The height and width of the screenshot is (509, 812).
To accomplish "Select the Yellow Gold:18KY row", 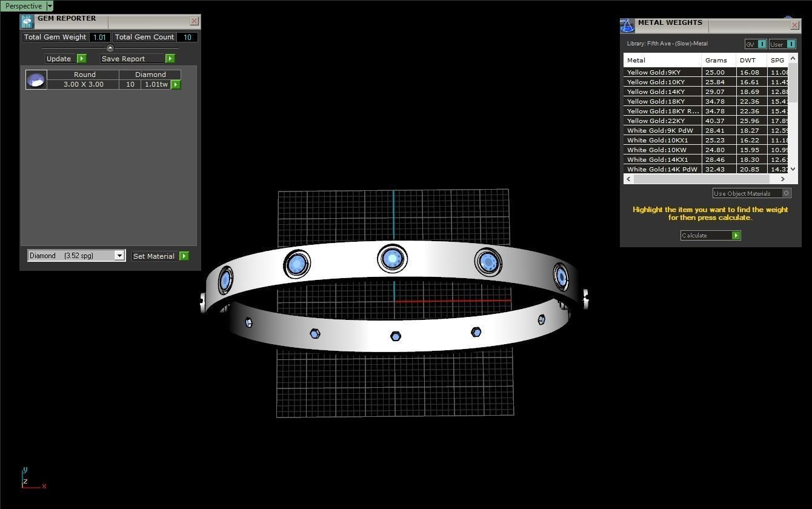I will click(x=706, y=101).
